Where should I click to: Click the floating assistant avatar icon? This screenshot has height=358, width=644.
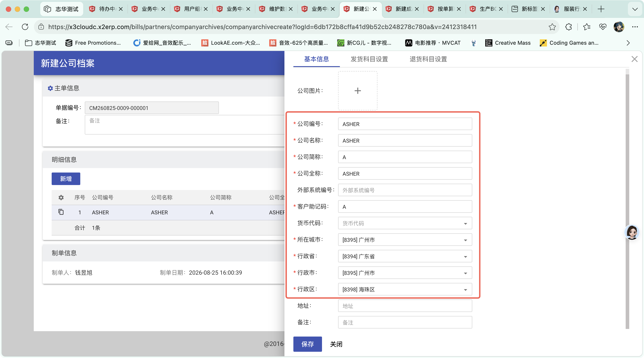[x=632, y=232]
